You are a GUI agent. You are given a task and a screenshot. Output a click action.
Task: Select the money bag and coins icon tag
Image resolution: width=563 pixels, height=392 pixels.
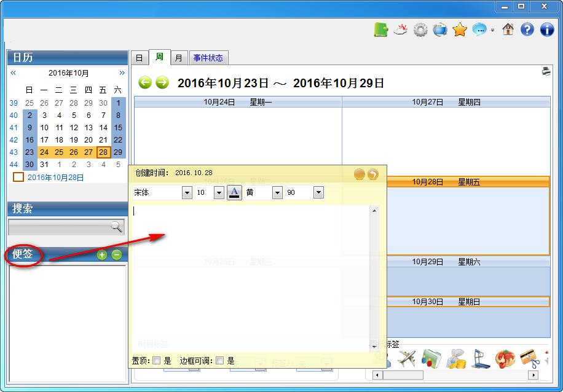point(455,359)
